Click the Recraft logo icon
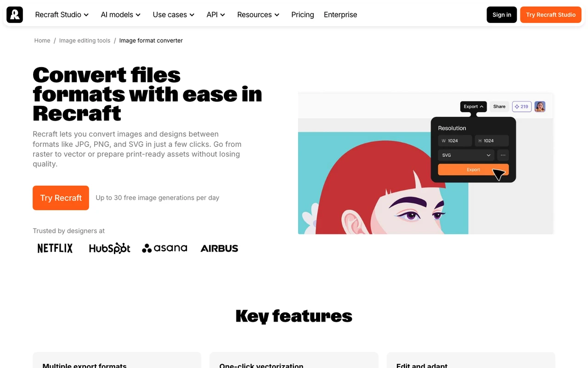 15,15
